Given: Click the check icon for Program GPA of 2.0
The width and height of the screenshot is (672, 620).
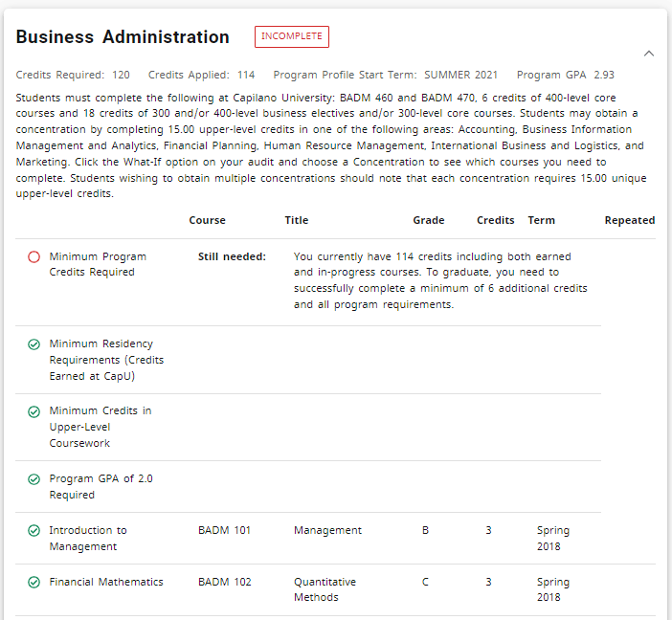Looking at the screenshot, I should pyautogui.click(x=34, y=479).
